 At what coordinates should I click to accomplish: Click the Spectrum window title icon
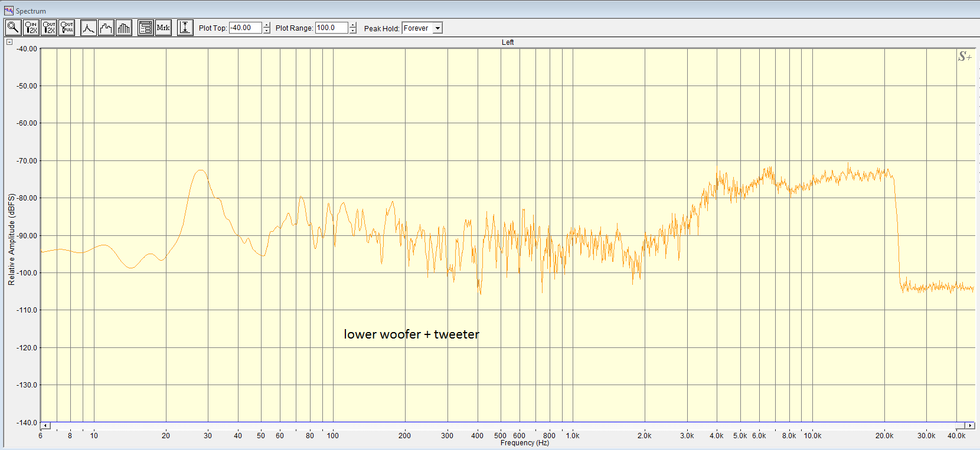8,11
